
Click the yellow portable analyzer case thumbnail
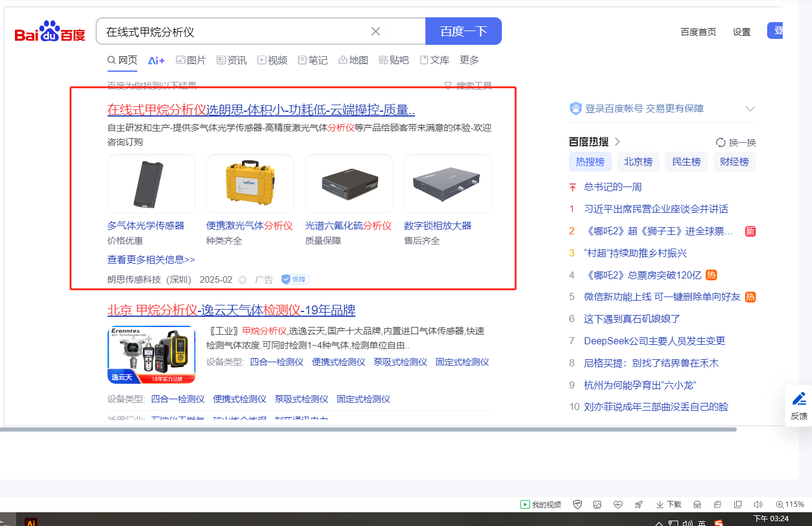(x=250, y=184)
